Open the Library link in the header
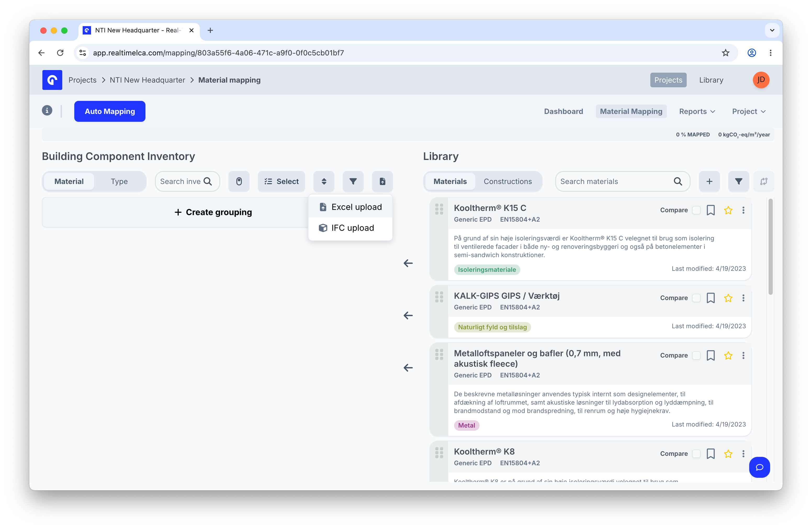The width and height of the screenshot is (812, 529). coord(711,80)
